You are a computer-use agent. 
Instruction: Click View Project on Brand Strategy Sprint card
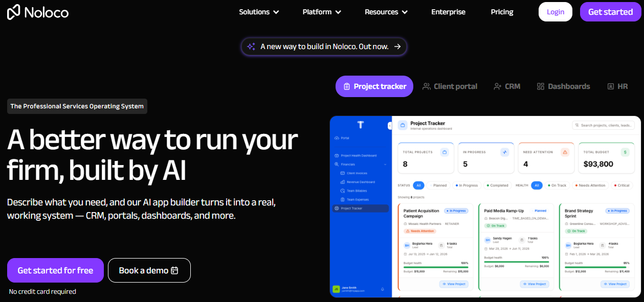(x=614, y=284)
